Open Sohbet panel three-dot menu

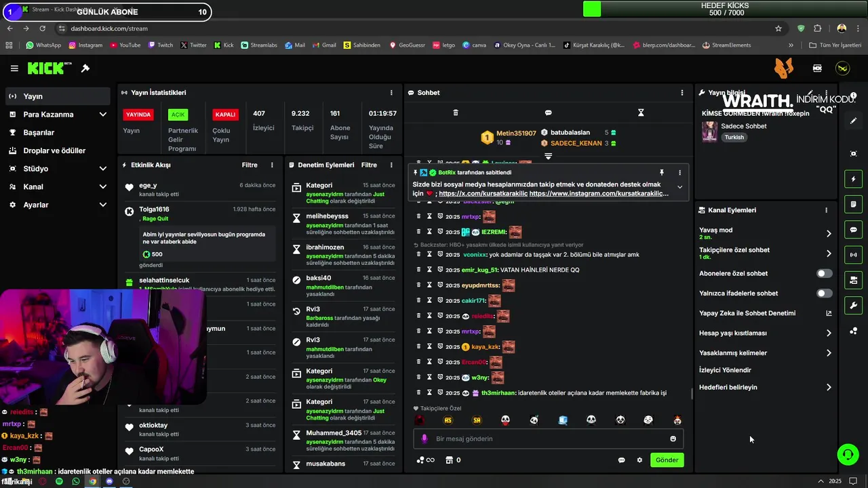coord(682,93)
